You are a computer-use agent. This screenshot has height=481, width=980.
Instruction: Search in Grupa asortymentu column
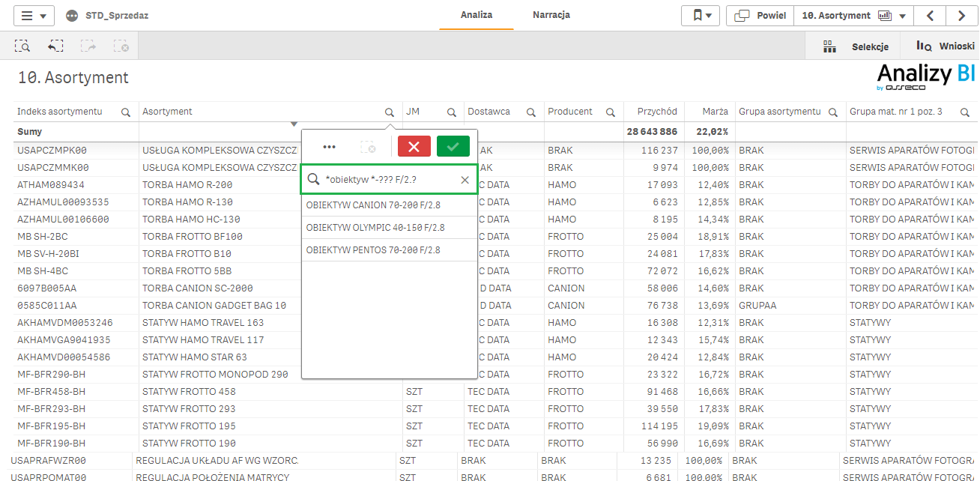point(832,112)
